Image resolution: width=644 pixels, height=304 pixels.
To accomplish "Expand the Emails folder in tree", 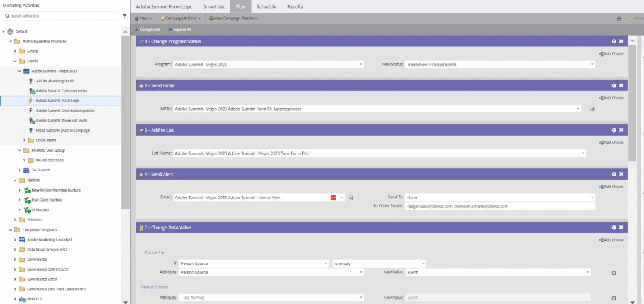I will (15, 52).
